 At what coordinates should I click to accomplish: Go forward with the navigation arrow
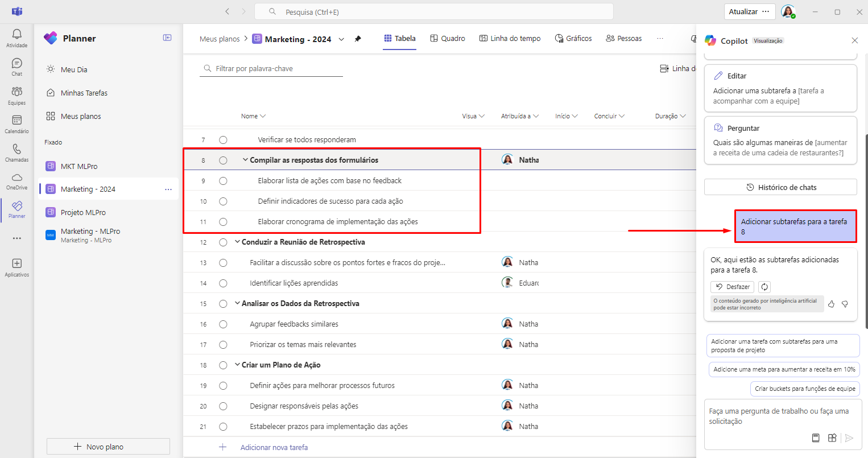pyautogui.click(x=244, y=11)
